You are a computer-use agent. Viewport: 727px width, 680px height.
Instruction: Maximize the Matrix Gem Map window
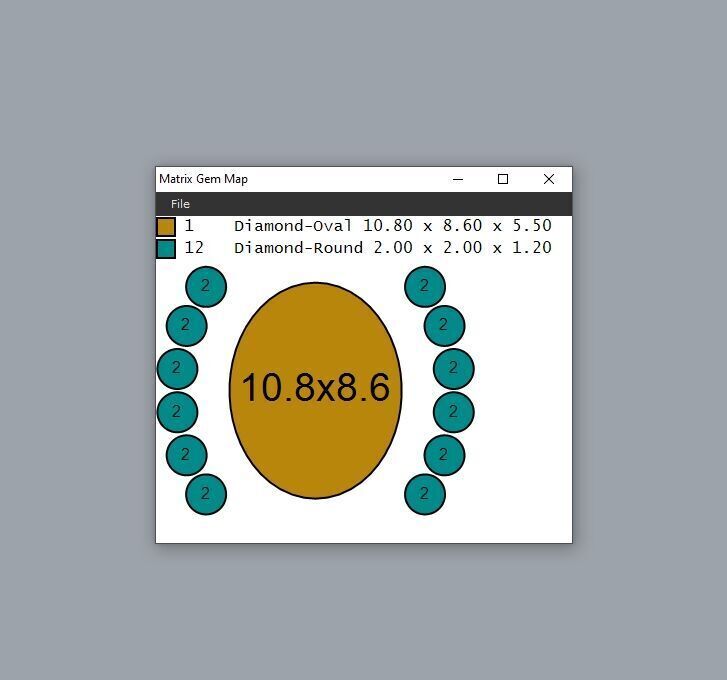[x=503, y=179]
